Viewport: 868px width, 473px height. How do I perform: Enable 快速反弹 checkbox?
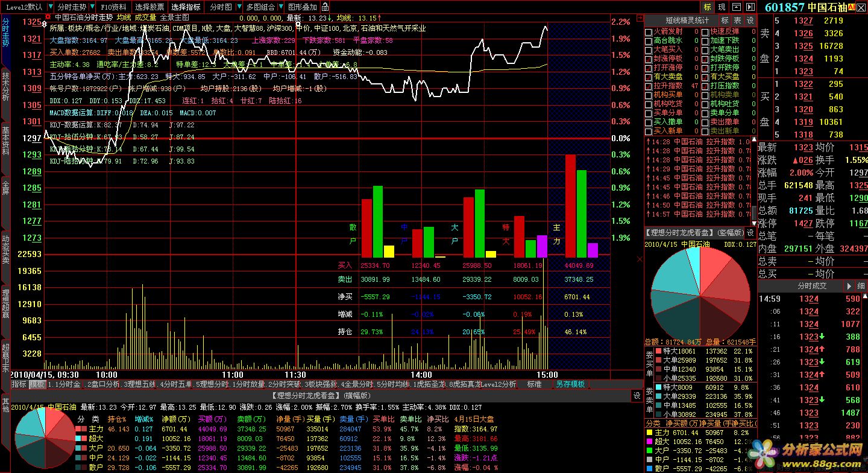(x=705, y=31)
